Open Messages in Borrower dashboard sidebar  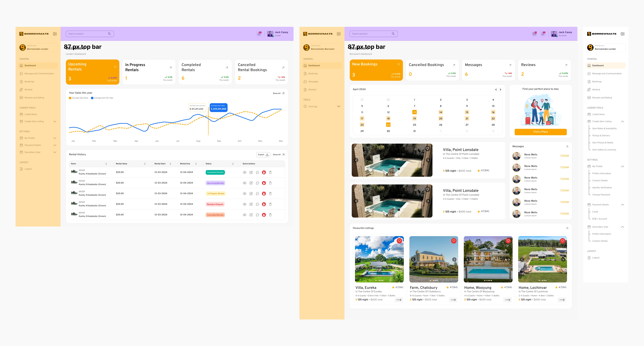coord(313,82)
